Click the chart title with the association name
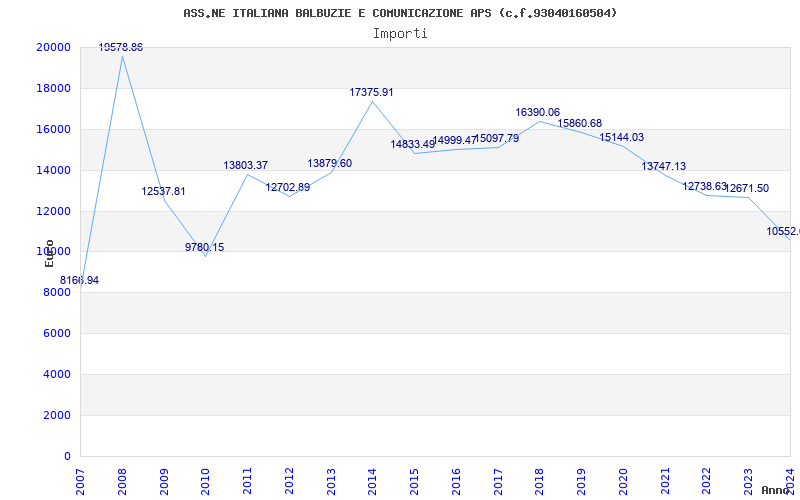Screen dimensions: 800x500 pos(400,13)
